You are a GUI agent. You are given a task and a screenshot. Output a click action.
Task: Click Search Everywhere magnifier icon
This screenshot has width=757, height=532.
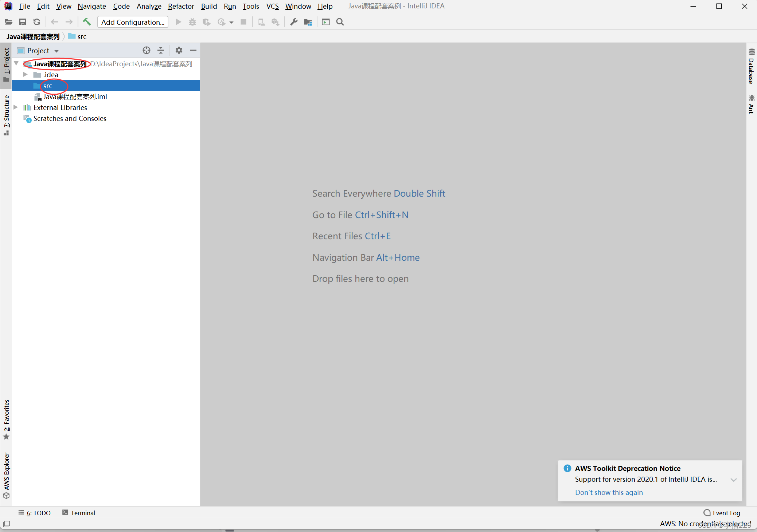point(340,22)
